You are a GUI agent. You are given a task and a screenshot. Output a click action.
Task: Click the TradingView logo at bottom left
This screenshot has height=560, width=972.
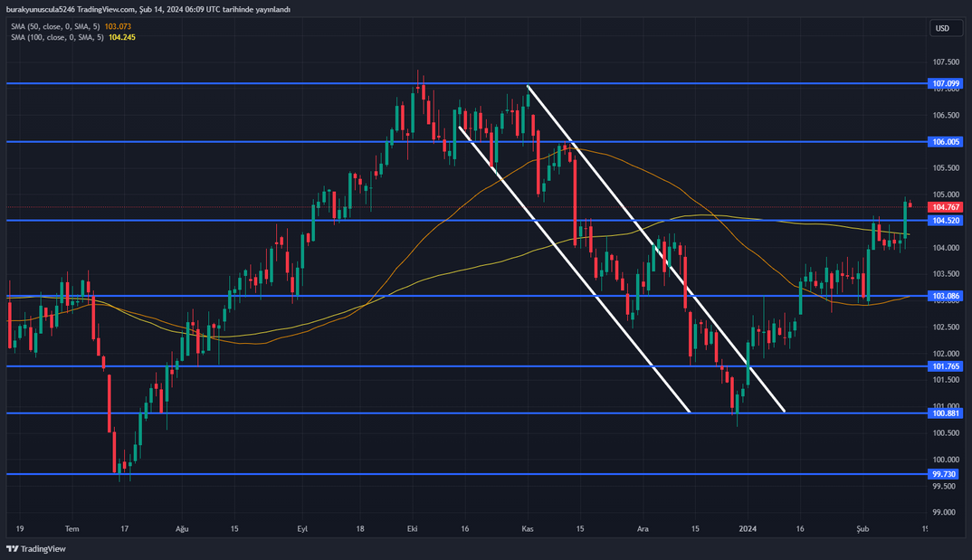[36, 549]
